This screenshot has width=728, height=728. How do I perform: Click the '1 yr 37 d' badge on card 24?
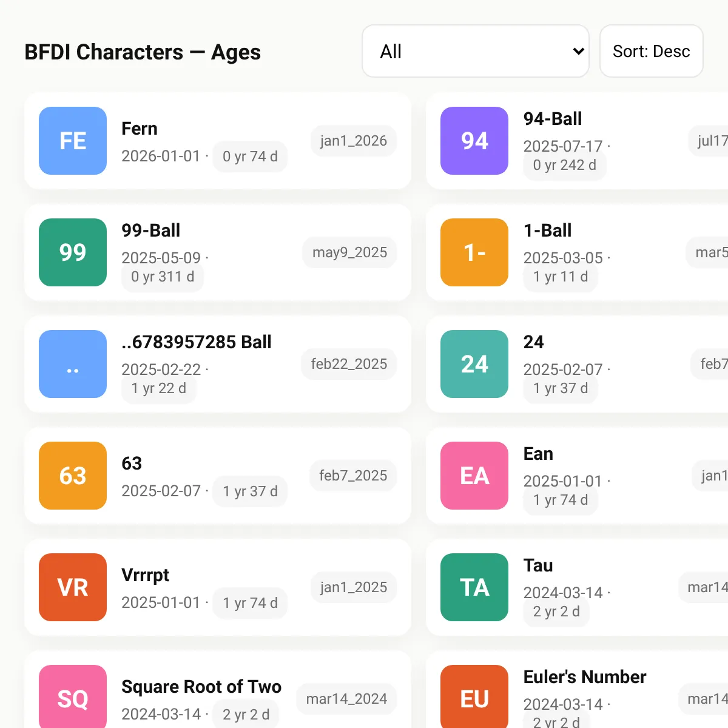pos(561,388)
